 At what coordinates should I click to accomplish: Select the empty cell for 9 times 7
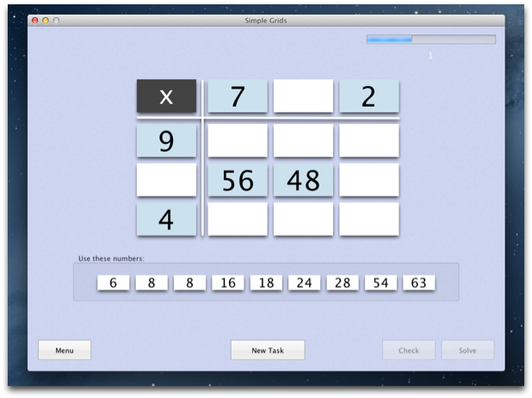(x=238, y=140)
